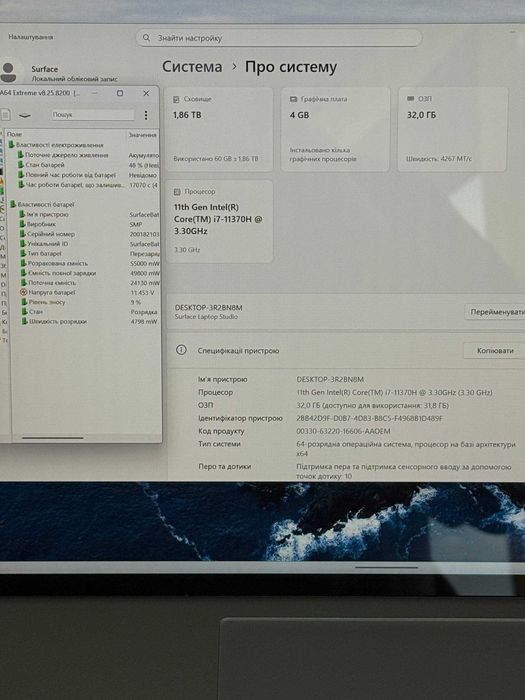Close the AIDA64 Extreme window
This screenshot has width=525, height=700.
[x=146, y=93]
